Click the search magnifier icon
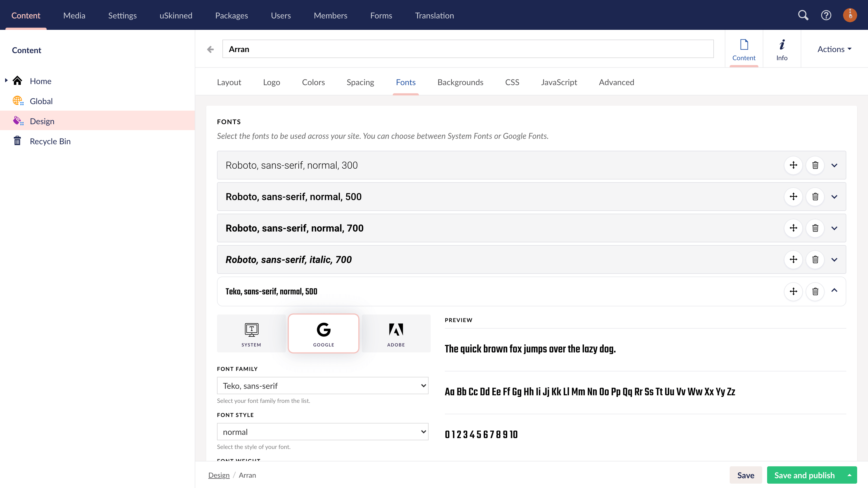Screen dimensions: 868x488 click(x=803, y=15)
